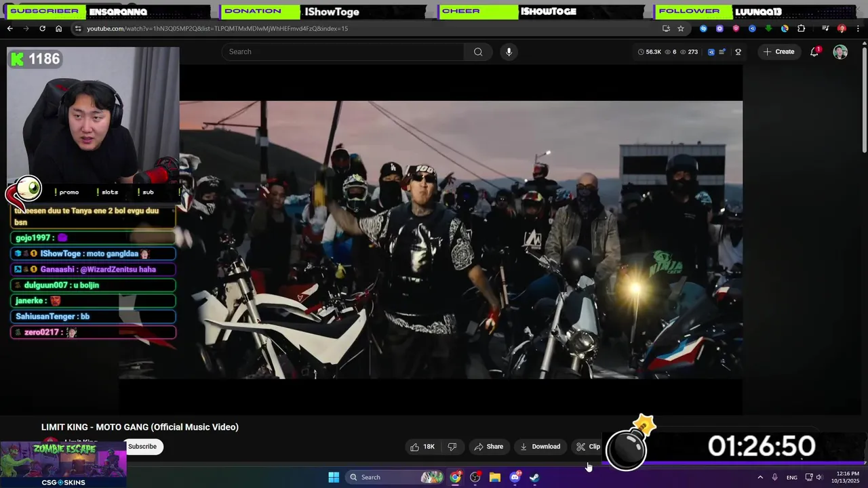
Task: Bookmark this page with the star
Action: (x=681, y=28)
